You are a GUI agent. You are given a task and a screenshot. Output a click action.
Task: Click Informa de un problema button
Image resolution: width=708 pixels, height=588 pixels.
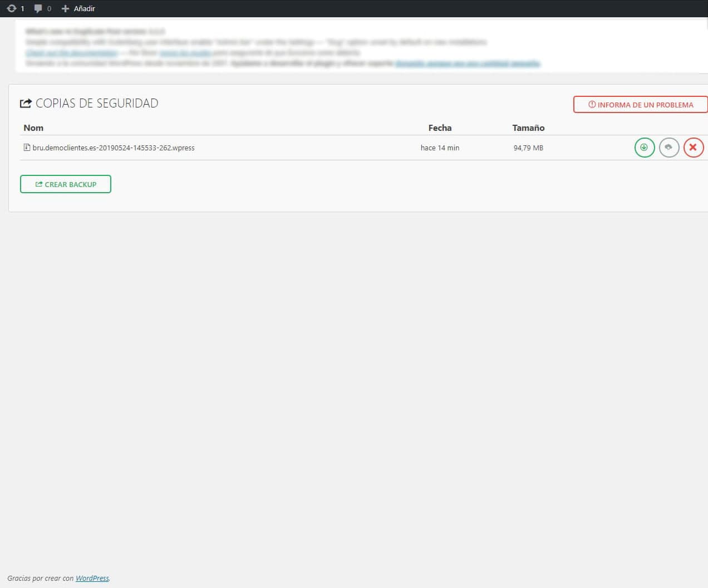(640, 105)
